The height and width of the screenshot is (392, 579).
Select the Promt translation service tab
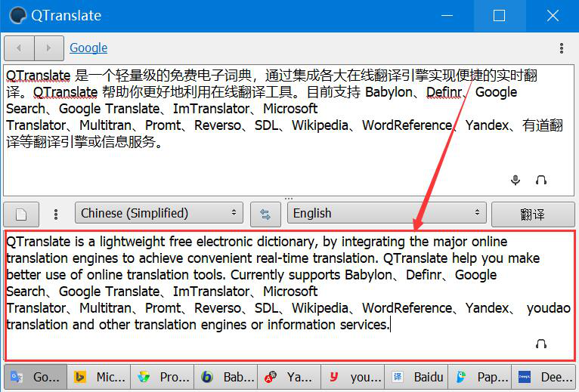163,377
